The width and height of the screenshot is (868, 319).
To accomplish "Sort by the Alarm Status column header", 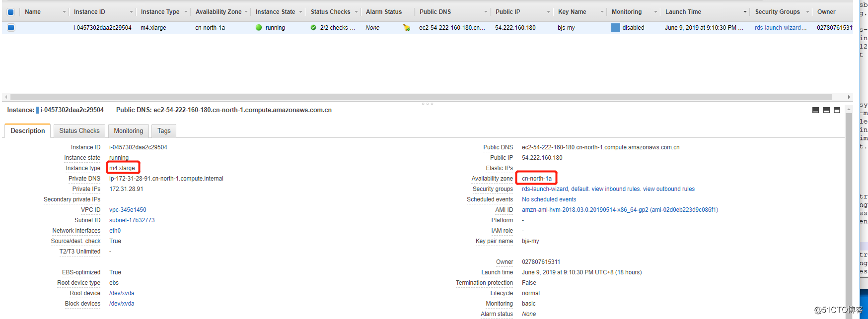I will click(x=384, y=12).
